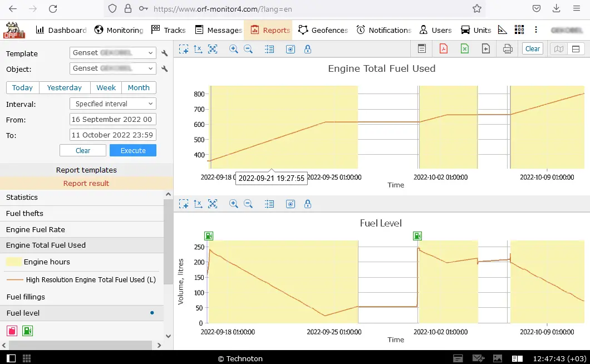Click green fuel filling marker icon in sidebar
Viewport: 590px width, 364px height.
(27, 331)
